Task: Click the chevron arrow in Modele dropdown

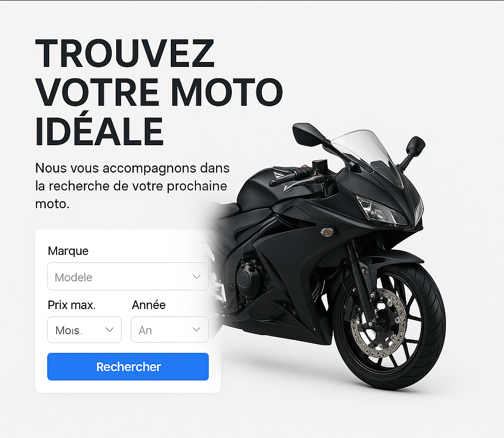Action: [196, 277]
